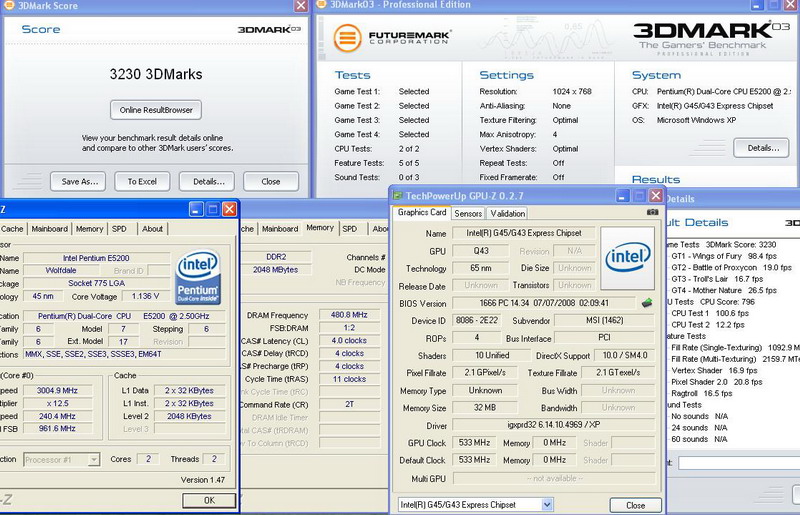Click the BIOS Version field in GPU-Z
This screenshot has width=800, height=515.
point(544,303)
